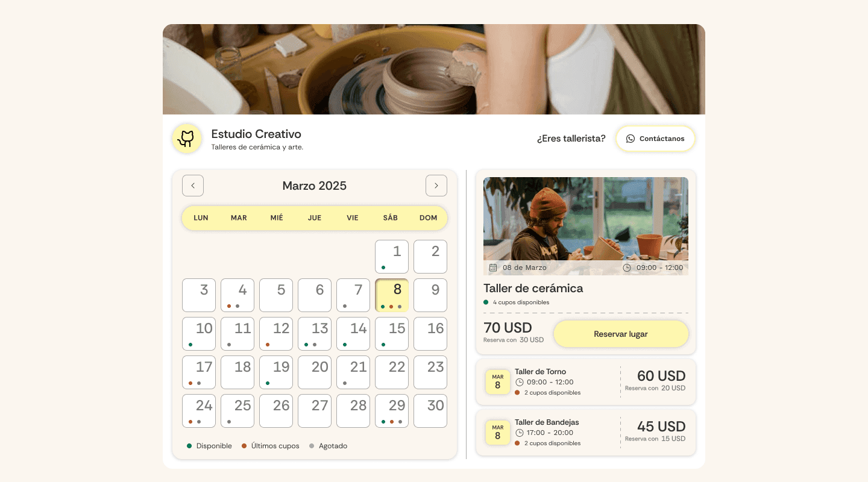The height and width of the screenshot is (482, 868).
Task: Select day 29 in the calendar
Action: point(392,411)
